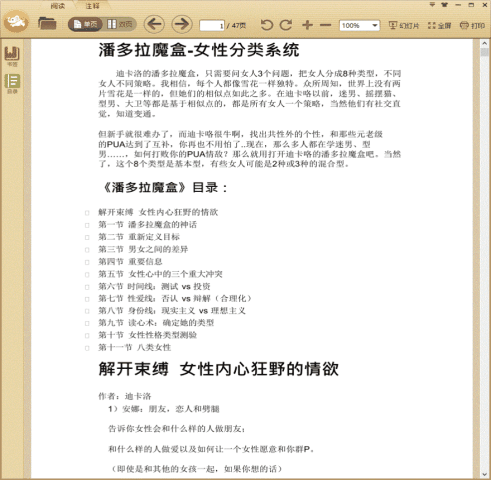Click the vertical scrollbar thumb

[484, 53]
